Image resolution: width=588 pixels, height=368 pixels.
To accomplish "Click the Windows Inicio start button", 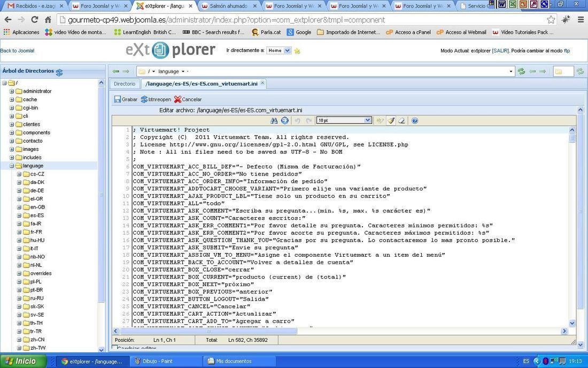I will [x=23, y=361].
